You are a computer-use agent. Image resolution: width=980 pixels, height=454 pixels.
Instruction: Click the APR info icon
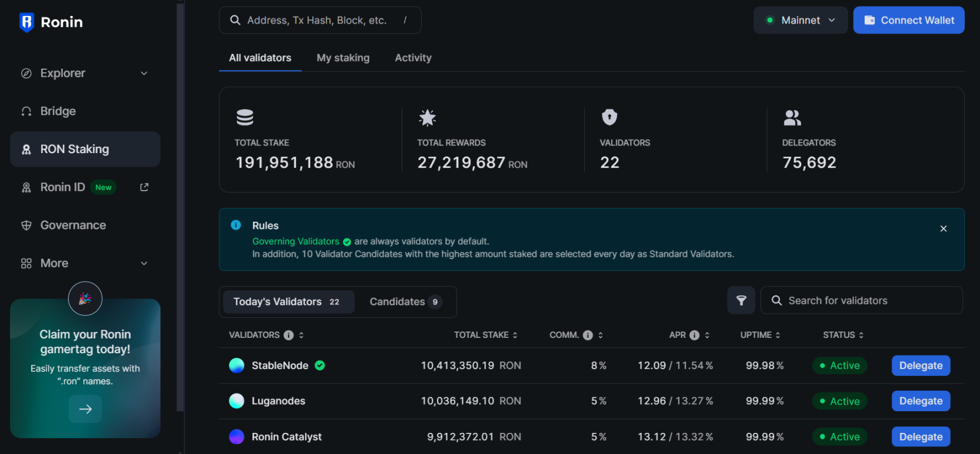click(x=694, y=335)
